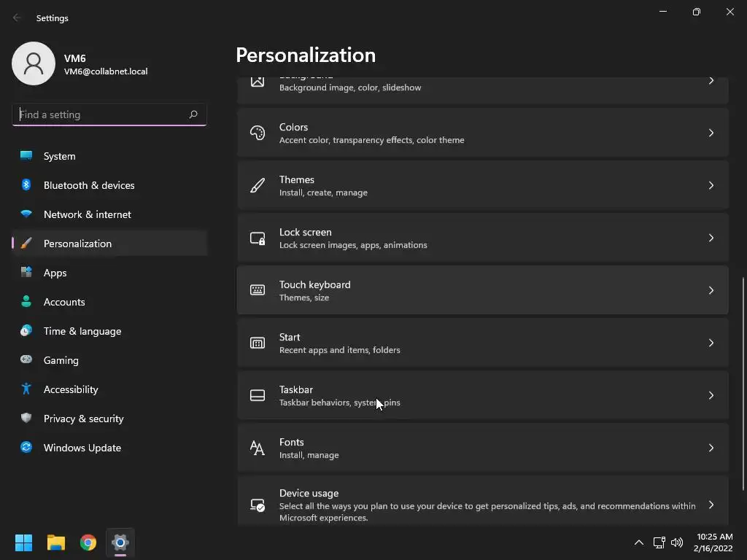747x560 pixels.
Task: Show hidden icons tray arrow
Action: coord(639,542)
